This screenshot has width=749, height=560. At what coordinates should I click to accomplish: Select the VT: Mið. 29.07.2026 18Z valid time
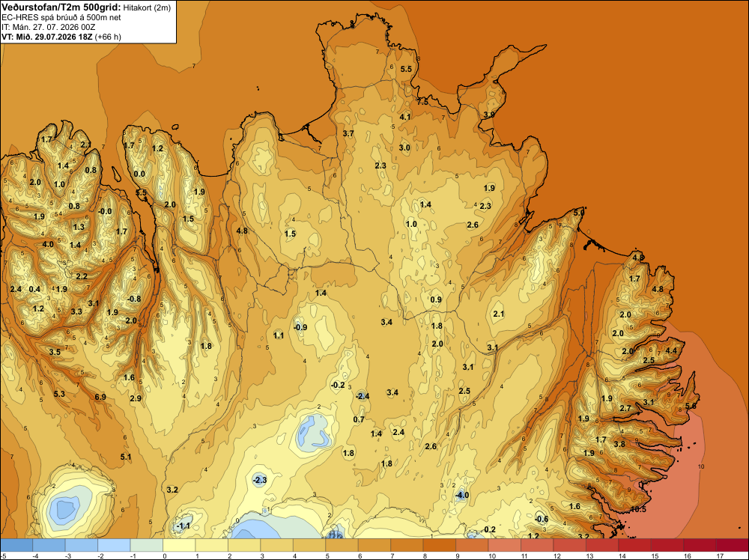pyautogui.click(x=46, y=36)
